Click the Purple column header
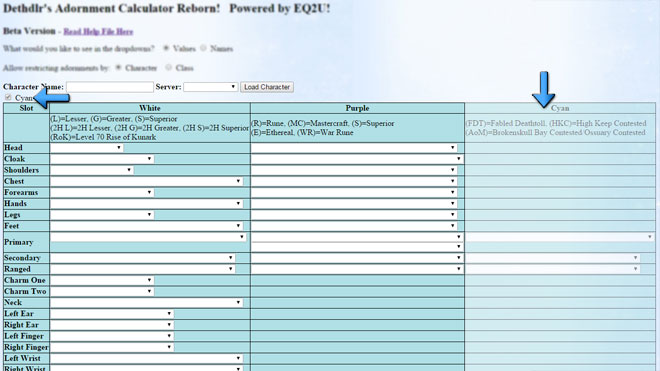 click(357, 108)
